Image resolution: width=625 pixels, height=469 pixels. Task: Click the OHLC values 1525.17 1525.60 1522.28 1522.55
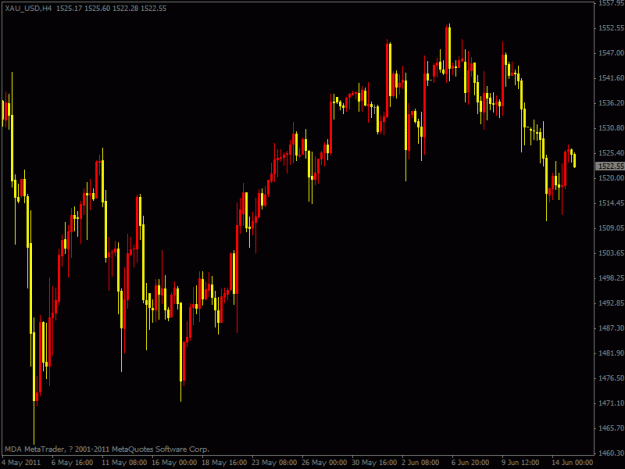111,8
